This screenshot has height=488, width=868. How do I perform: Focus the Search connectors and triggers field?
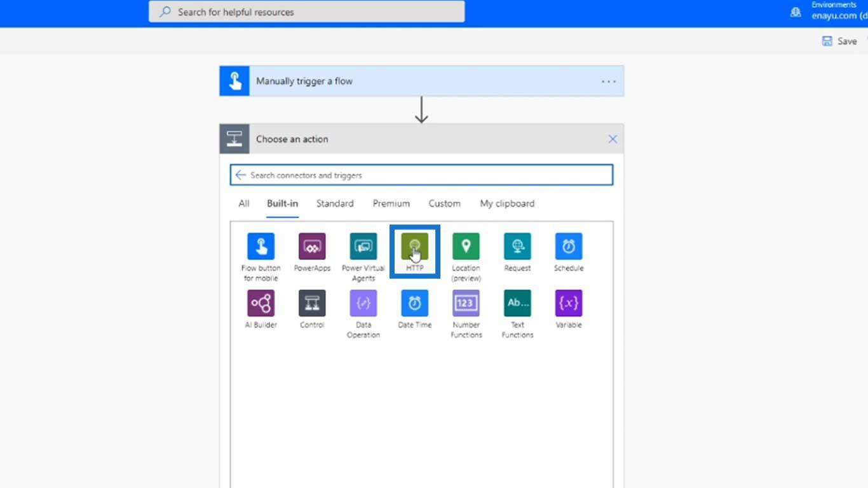[x=422, y=175]
